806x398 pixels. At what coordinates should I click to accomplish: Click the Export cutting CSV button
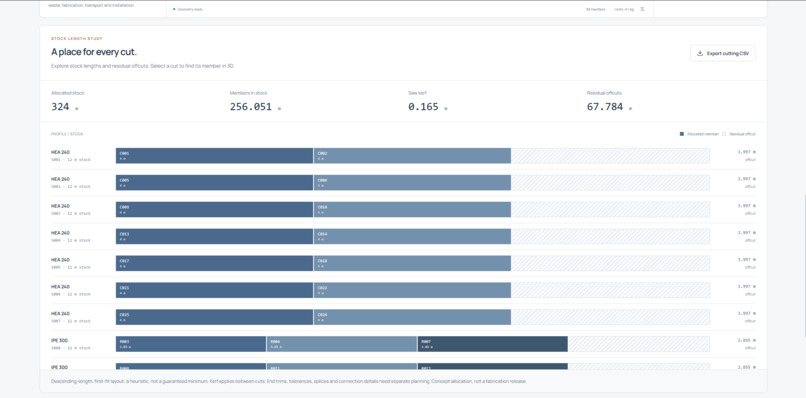[723, 53]
